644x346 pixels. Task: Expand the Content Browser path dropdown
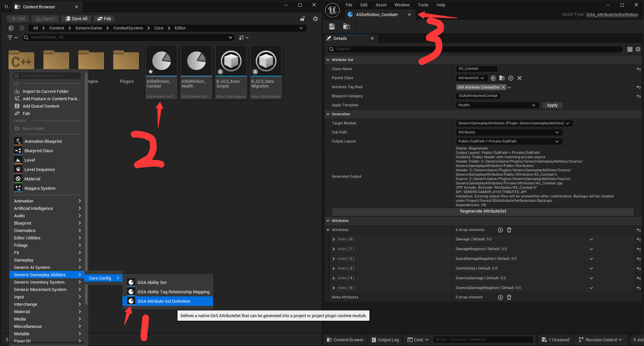click(x=302, y=28)
